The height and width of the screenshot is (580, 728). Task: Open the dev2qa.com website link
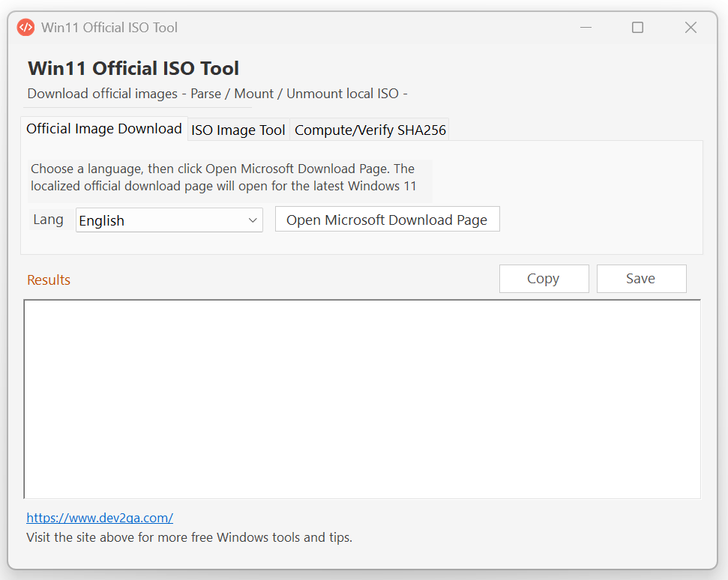[x=100, y=518]
